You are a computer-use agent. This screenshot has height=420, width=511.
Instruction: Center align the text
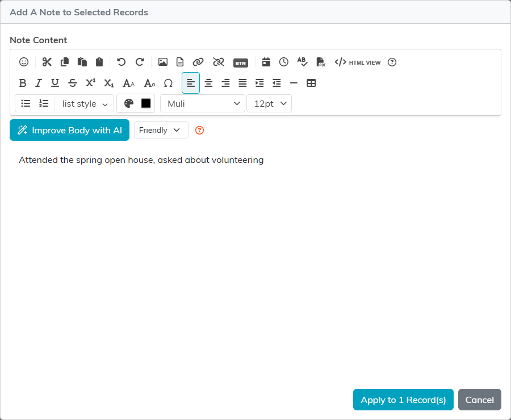(x=208, y=83)
